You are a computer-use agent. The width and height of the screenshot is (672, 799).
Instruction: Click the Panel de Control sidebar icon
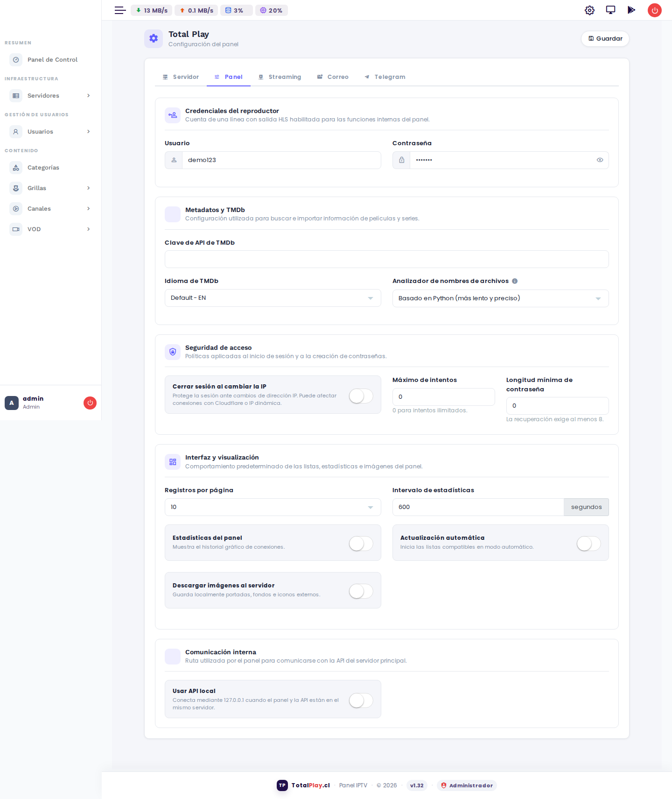click(16, 60)
